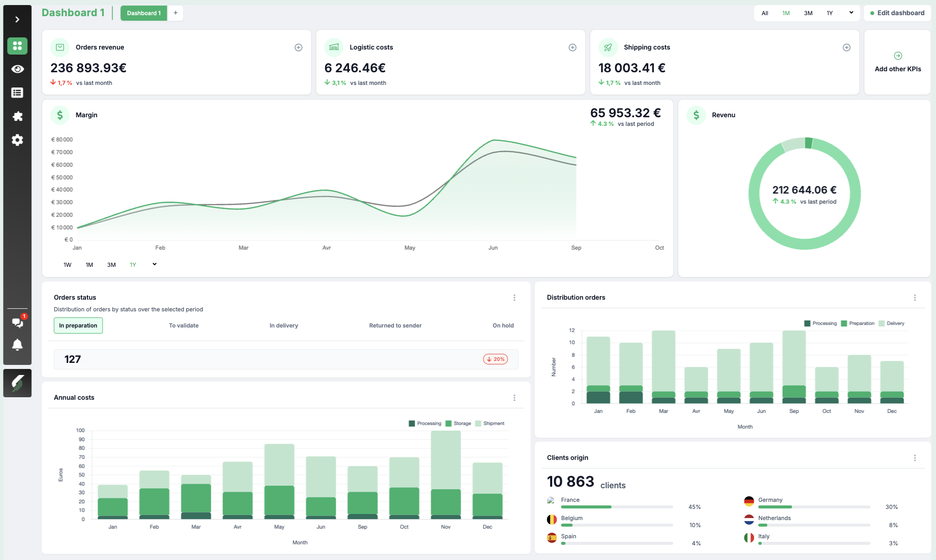The image size is (936, 560).
Task: Open the puzzle piece integrations icon
Action: [x=17, y=116]
